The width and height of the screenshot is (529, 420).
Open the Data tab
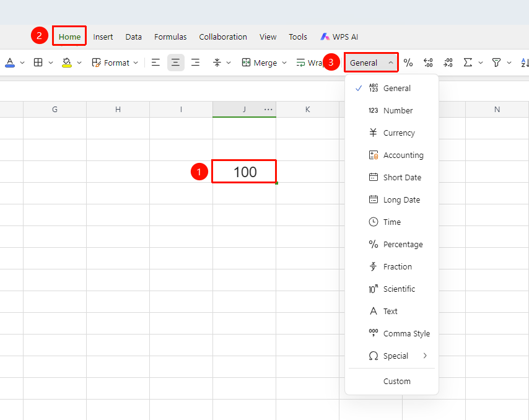click(x=134, y=37)
